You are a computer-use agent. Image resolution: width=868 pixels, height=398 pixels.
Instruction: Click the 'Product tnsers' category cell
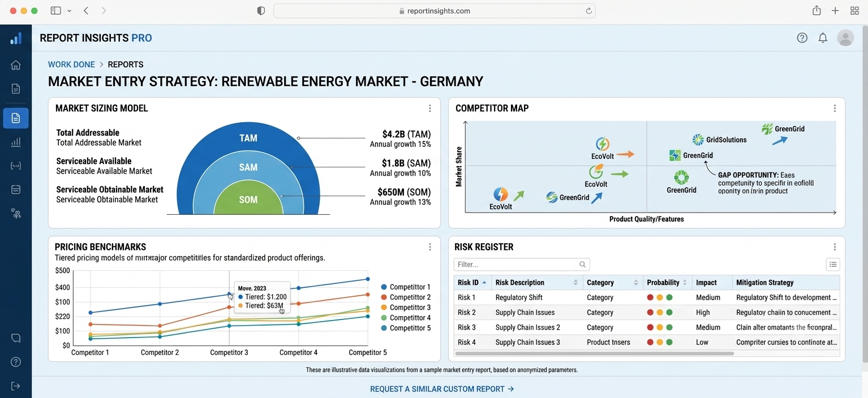pyautogui.click(x=608, y=342)
